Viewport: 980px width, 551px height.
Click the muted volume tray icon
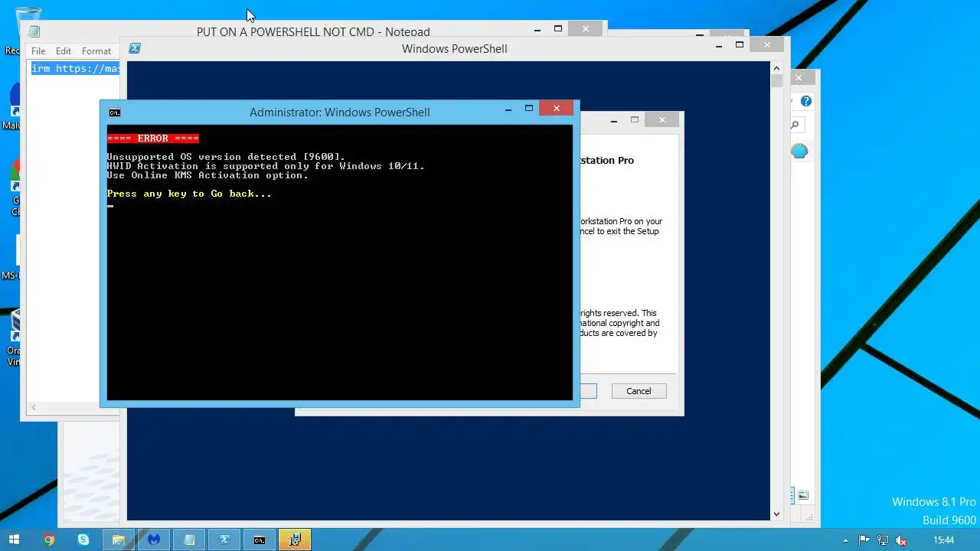point(901,540)
